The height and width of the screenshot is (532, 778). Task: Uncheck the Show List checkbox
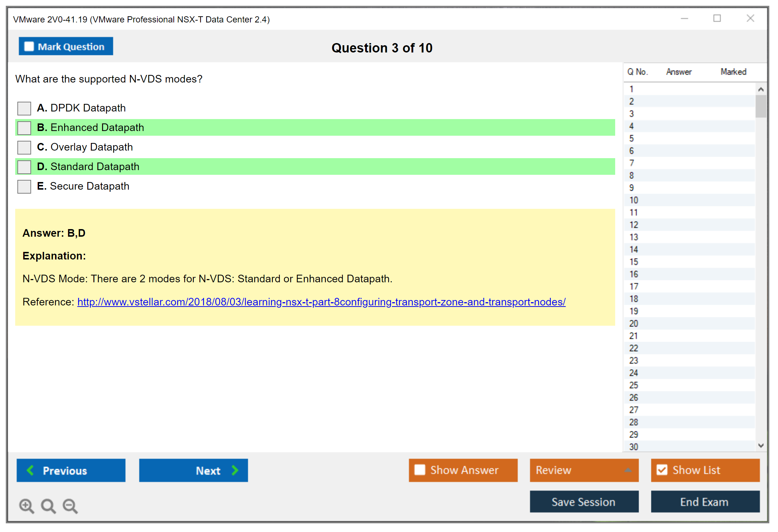click(662, 470)
